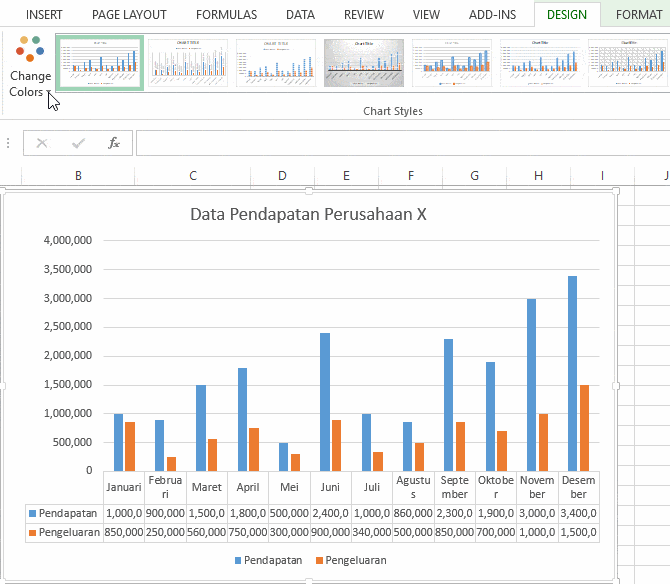Apply the dark gray background chart style

pos(364,63)
